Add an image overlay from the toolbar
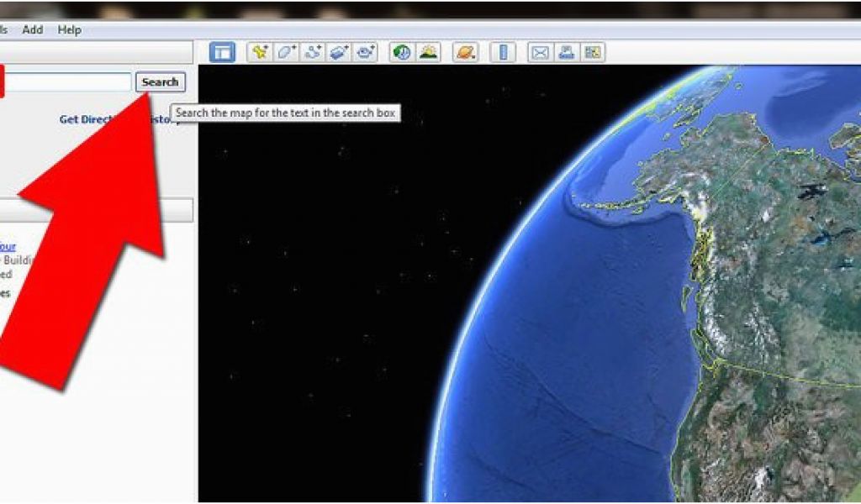The image size is (861, 504). [x=339, y=53]
